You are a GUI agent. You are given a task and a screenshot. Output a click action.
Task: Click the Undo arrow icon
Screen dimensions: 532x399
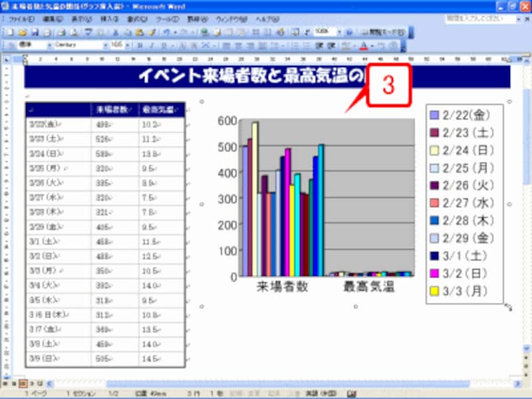pos(166,31)
